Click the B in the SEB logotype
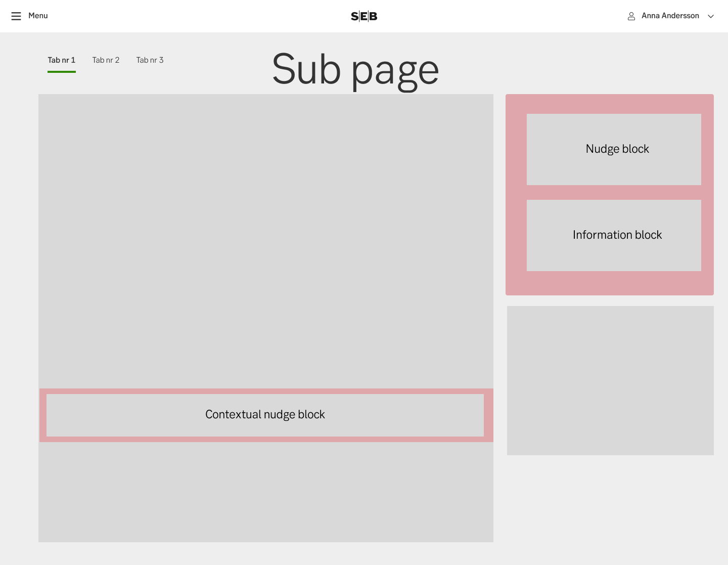728x565 pixels. (x=373, y=16)
